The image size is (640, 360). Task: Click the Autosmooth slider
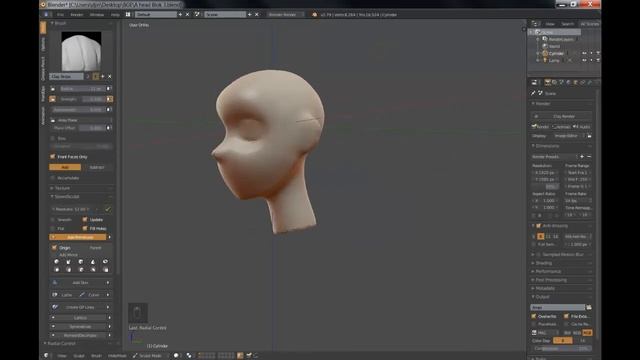78,109
